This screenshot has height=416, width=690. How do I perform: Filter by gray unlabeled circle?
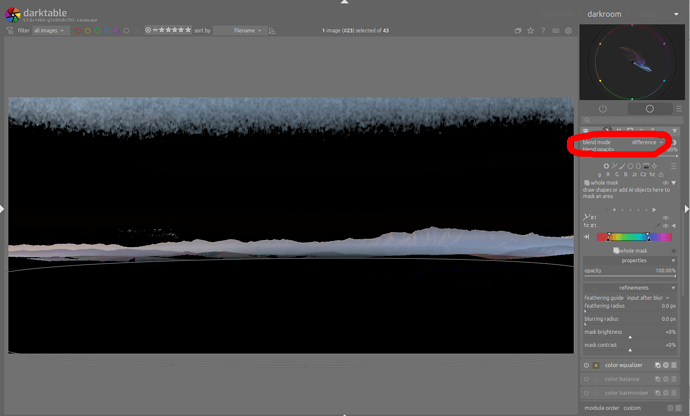click(x=126, y=31)
